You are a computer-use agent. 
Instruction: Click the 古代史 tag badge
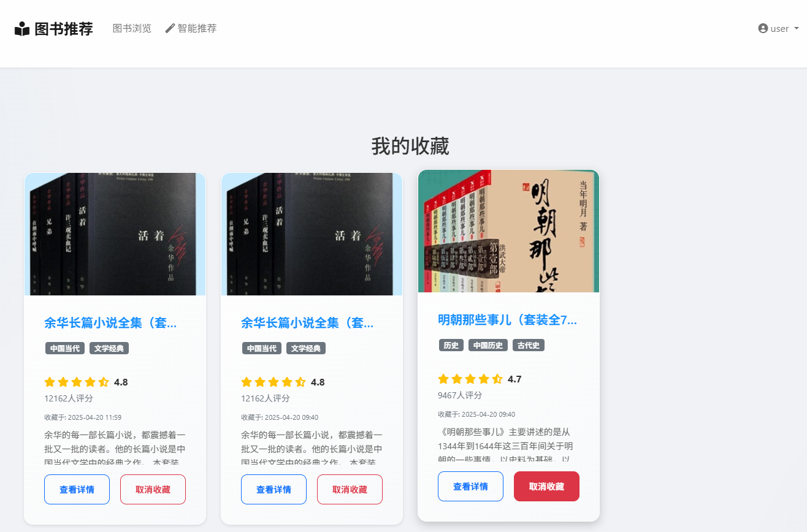coord(529,346)
